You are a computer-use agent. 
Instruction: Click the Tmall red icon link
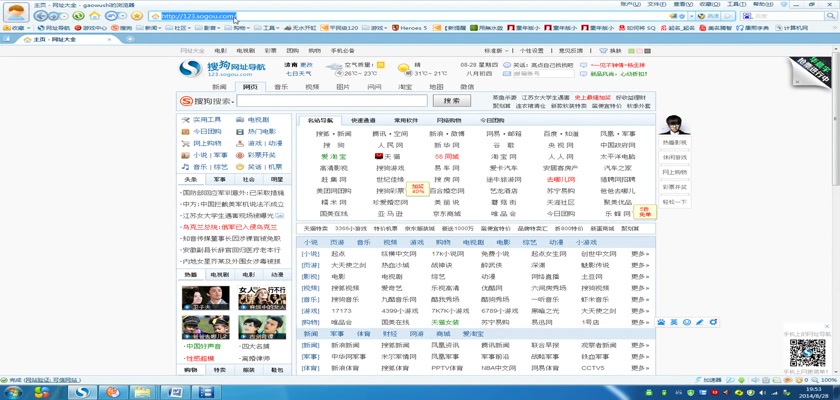click(379, 156)
